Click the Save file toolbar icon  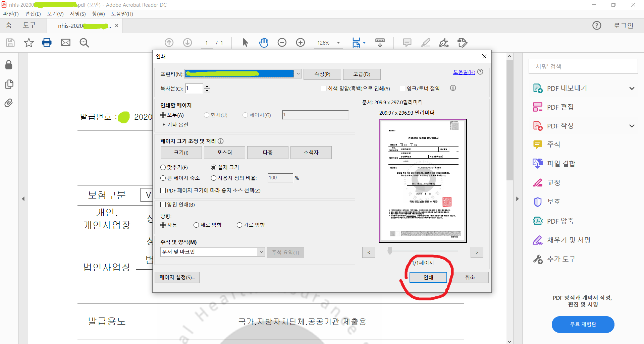[x=10, y=43]
